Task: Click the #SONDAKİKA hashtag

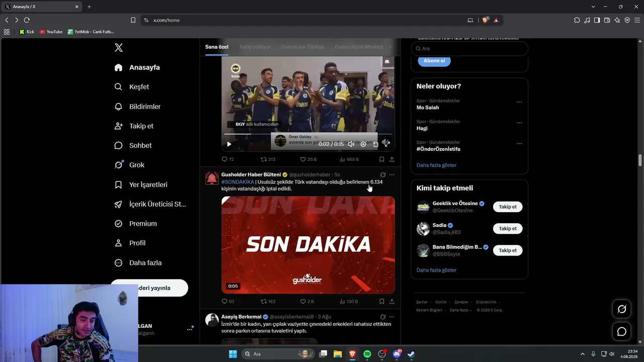Action: pyautogui.click(x=237, y=182)
